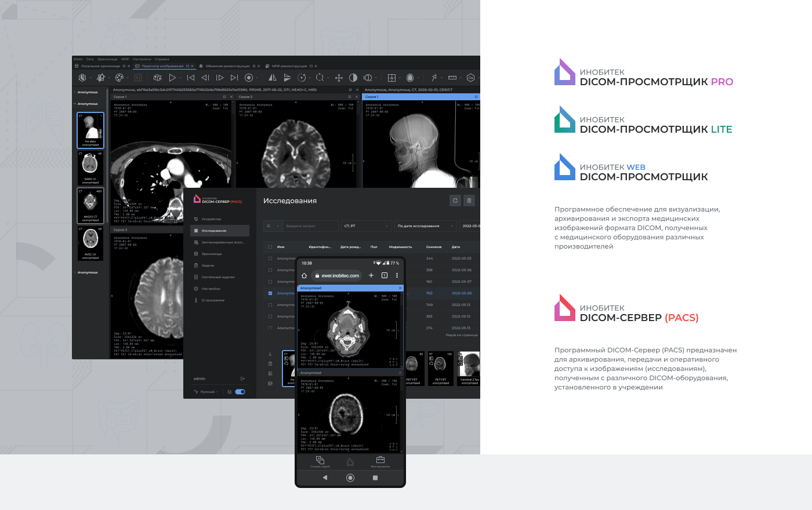Tap Список серий on the phone
Screen dimensions: 812x510
tap(320, 461)
